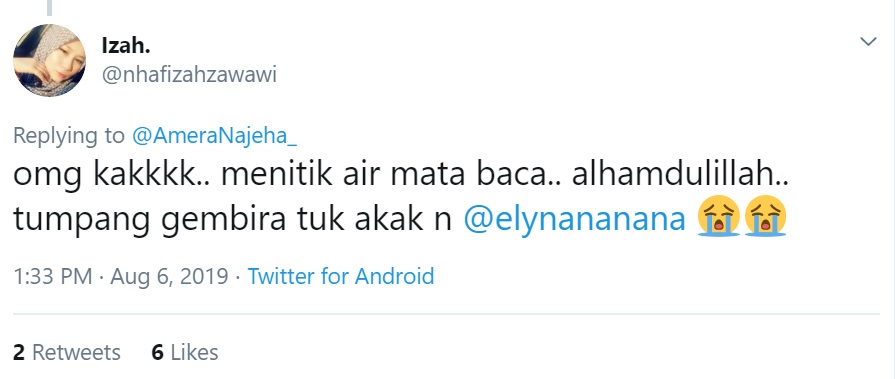Image resolution: width=895 pixels, height=379 pixels.
Task: Click the Aug 6, 2019 date
Action: [169, 276]
